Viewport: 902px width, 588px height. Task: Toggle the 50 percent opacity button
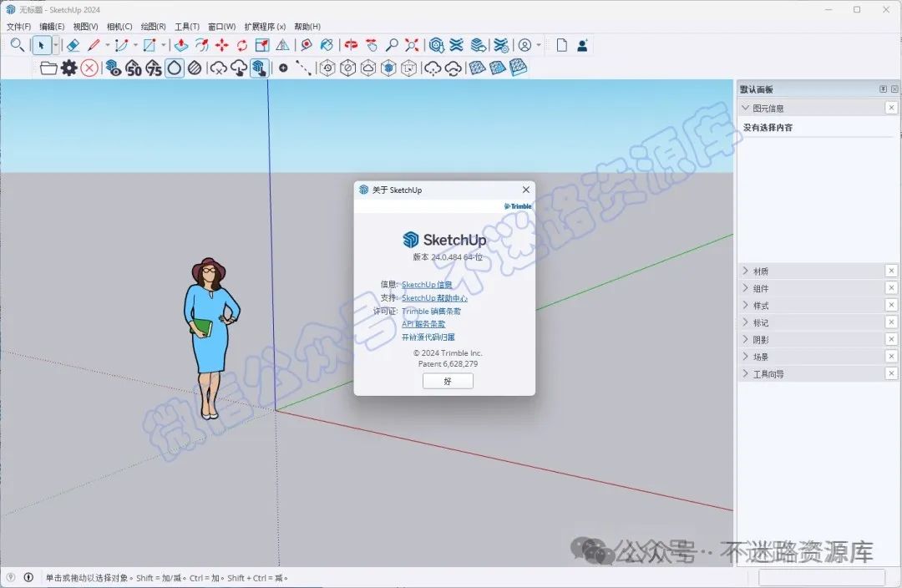(134, 68)
